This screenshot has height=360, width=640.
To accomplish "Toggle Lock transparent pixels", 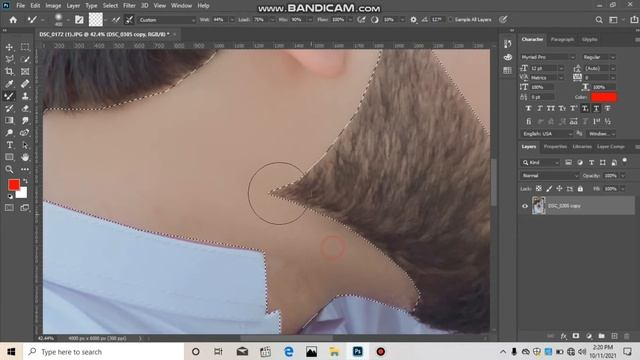I will [x=539, y=189].
